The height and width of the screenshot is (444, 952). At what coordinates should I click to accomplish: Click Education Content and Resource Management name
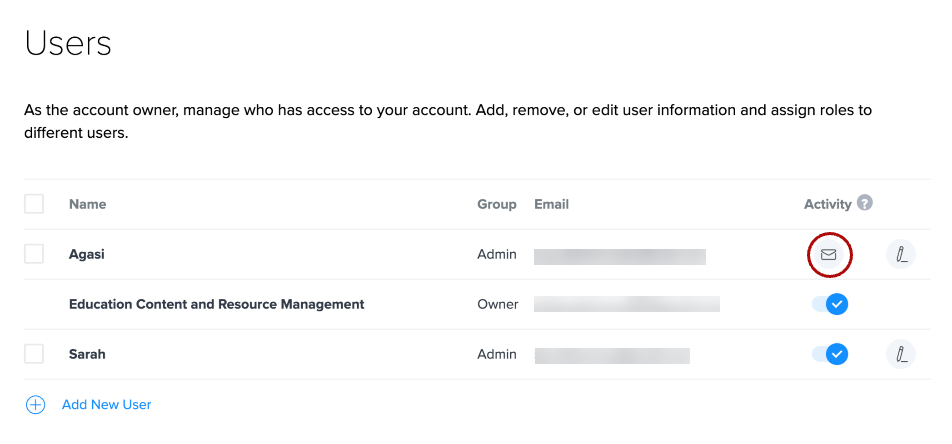point(216,304)
